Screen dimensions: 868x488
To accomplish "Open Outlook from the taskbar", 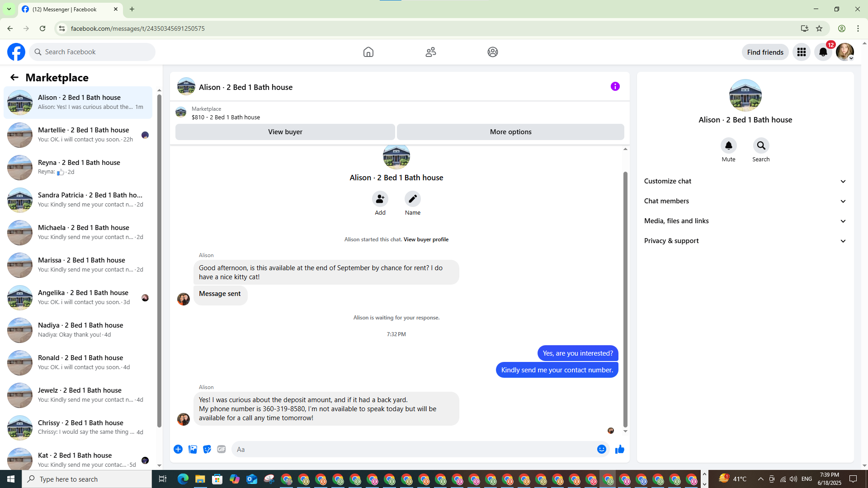I will point(252,479).
